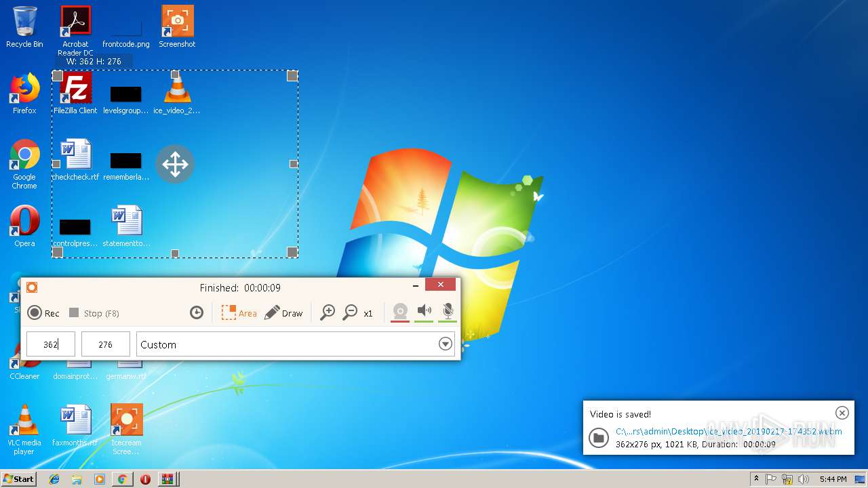Open media player icon on taskbar
868x488 pixels.
(x=100, y=479)
